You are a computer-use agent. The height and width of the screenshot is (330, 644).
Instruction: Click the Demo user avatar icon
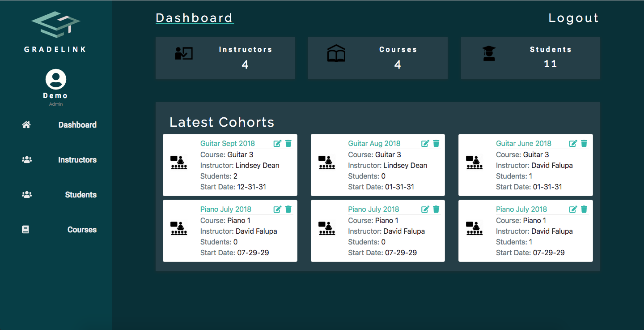coord(56,80)
